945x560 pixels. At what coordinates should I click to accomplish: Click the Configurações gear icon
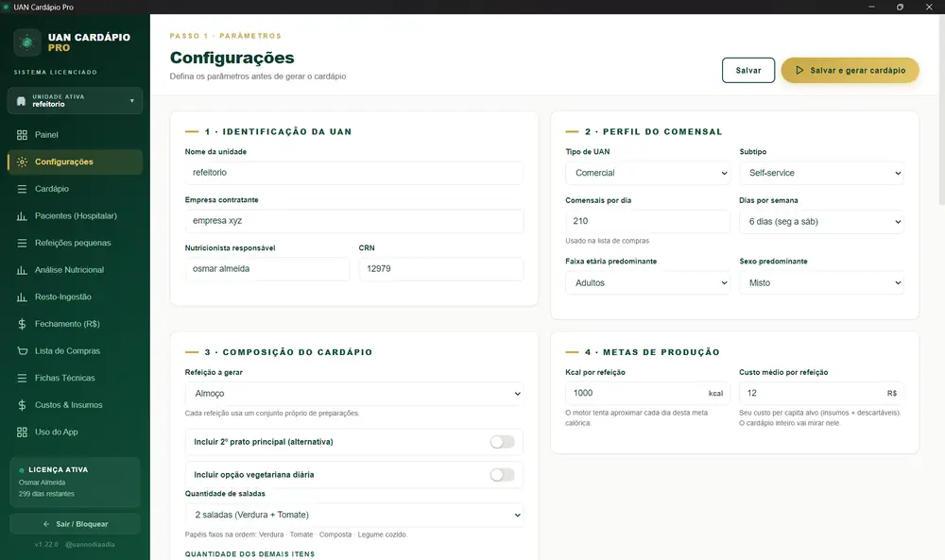click(x=23, y=162)
